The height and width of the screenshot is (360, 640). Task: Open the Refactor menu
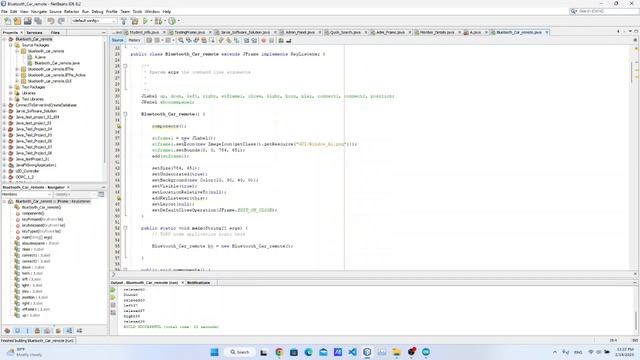71,11
